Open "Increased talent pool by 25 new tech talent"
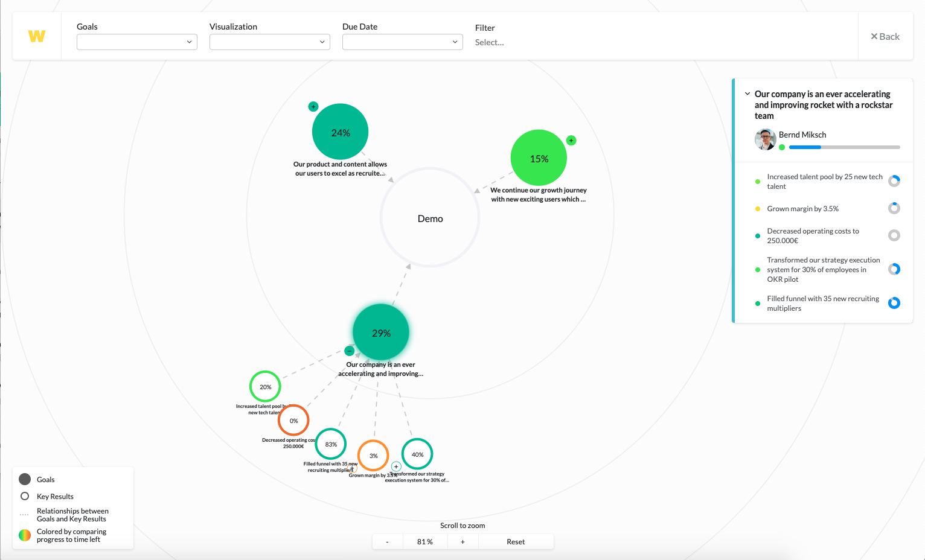The width and height of the screenshot is (925, 560). [825, 182]
